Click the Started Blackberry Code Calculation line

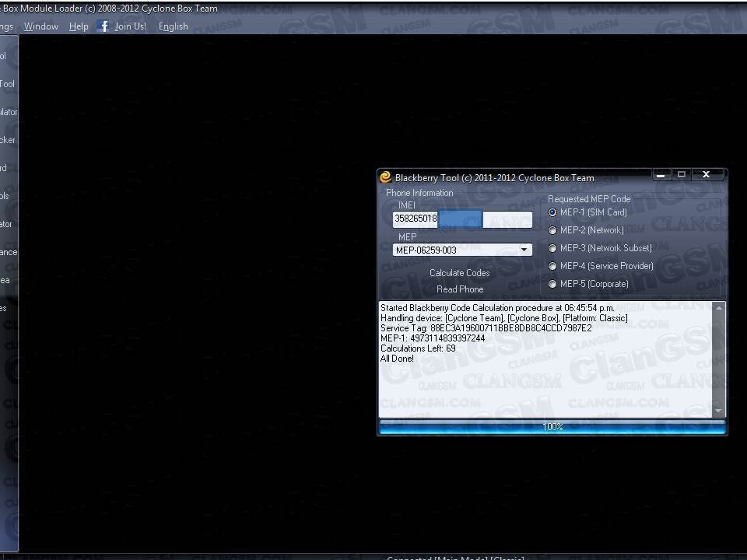coord(497,308)
